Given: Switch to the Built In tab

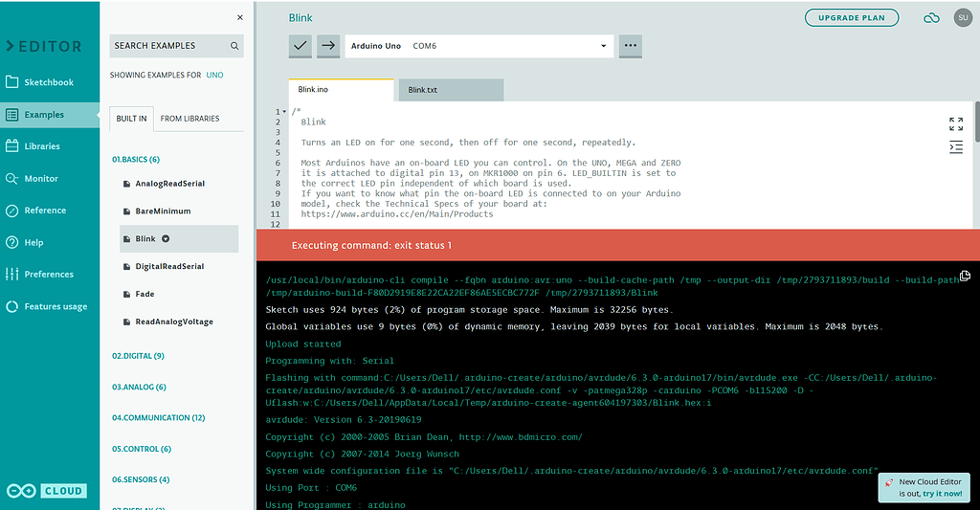Looking at the screenshot, I should click(x=131, y=118).
